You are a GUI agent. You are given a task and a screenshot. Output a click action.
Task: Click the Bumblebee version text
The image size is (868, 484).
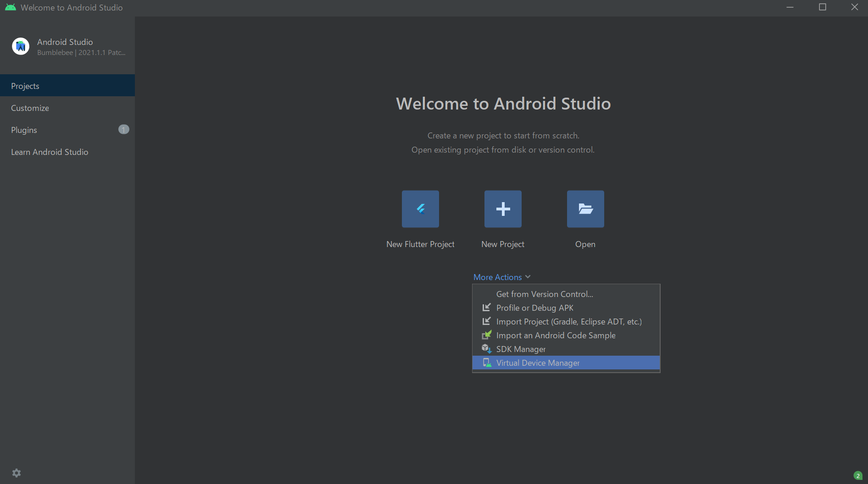tap(81, 53)
